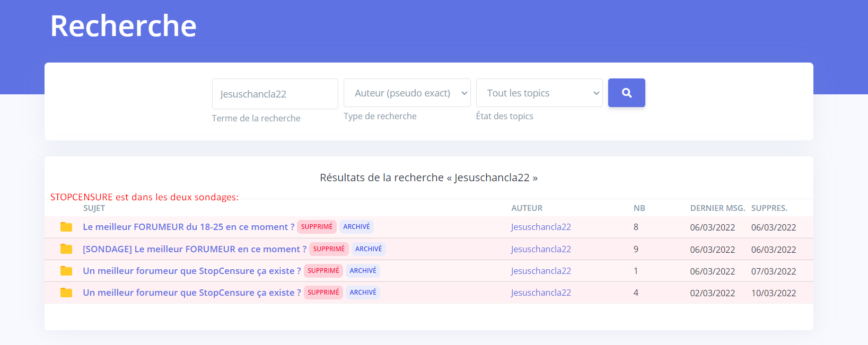The height and width of the screenshot is (345, 868).
Task: Click the last-message date 02/03/2022
Action: coord(713,293)
